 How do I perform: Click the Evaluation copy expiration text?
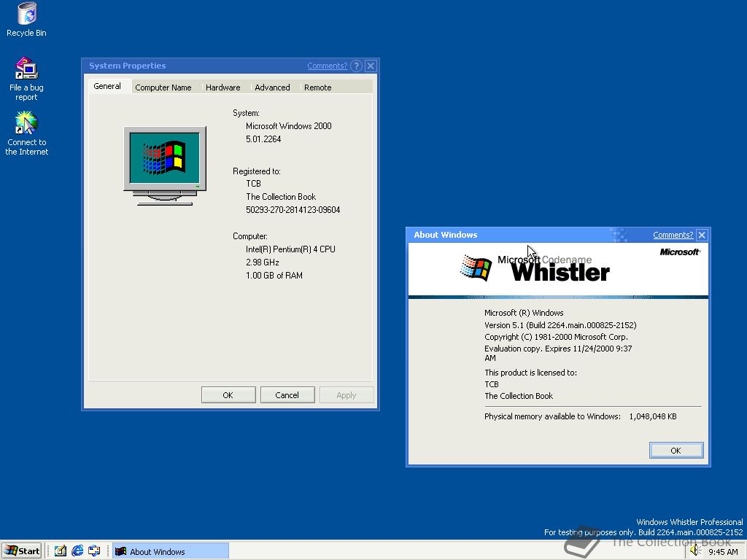(x=558, y=354)
